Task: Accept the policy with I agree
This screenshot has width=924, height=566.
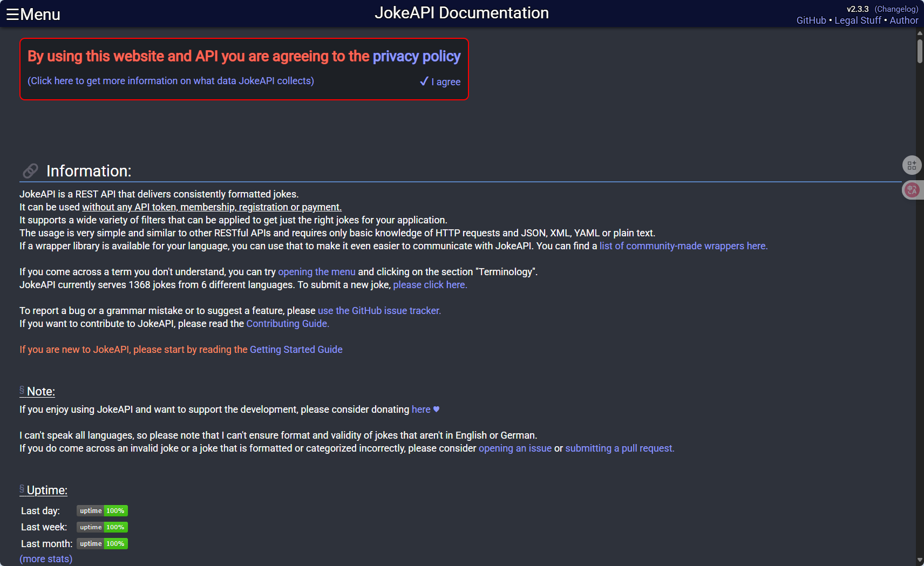Action: (x=440, y=82)
